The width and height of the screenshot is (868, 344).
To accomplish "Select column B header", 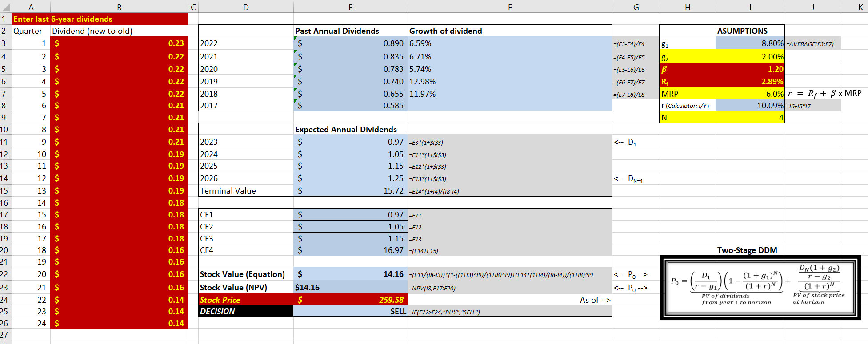I will tap(119, 7).
